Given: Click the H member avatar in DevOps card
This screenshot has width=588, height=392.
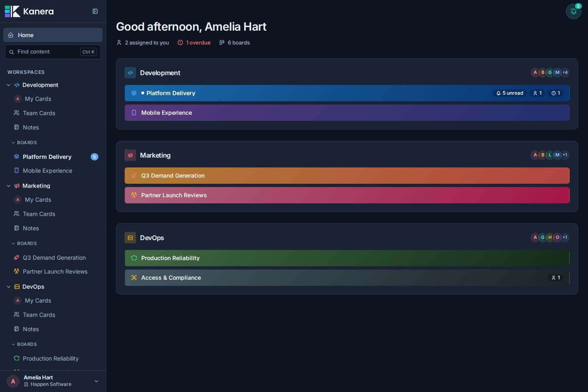Looking at the screenshot, I should point(550,238).
